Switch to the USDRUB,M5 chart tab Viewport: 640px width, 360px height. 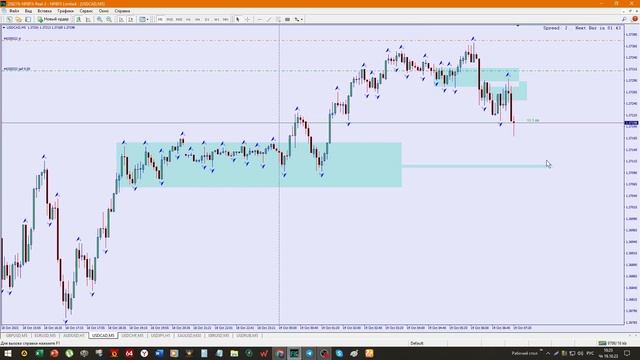click(x=247, y=336)
